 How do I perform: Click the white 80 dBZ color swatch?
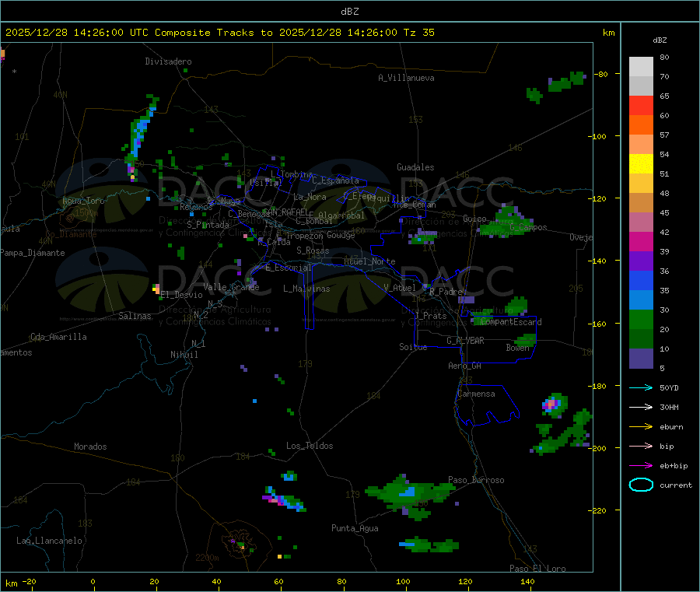pos(641,67)
